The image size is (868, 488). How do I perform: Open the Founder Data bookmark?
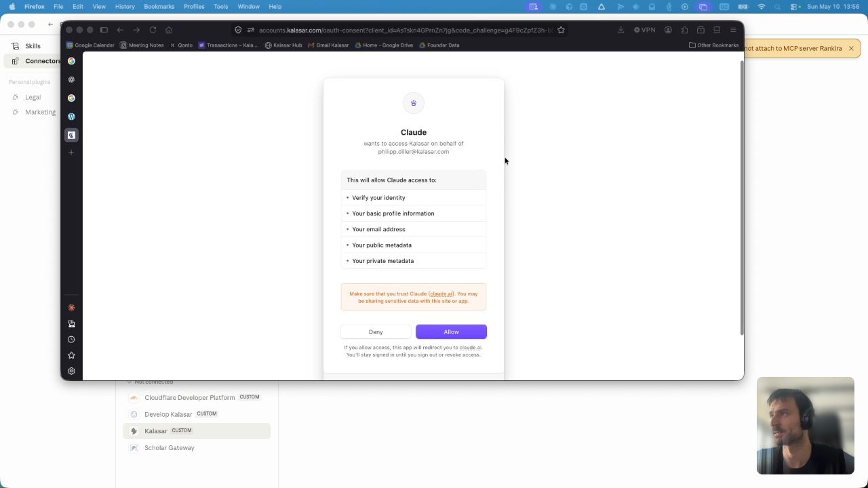click(439, 45)
